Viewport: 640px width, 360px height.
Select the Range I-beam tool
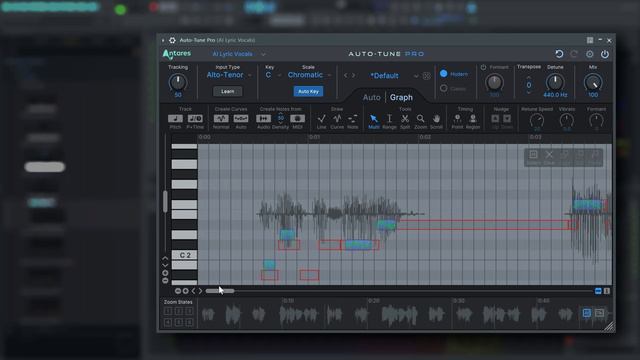389,119
